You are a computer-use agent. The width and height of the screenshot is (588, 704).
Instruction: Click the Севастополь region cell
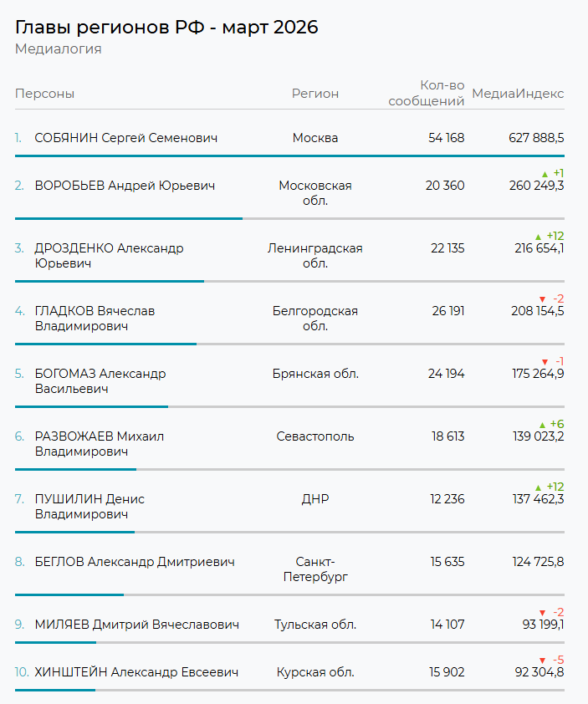coord(315,436)
